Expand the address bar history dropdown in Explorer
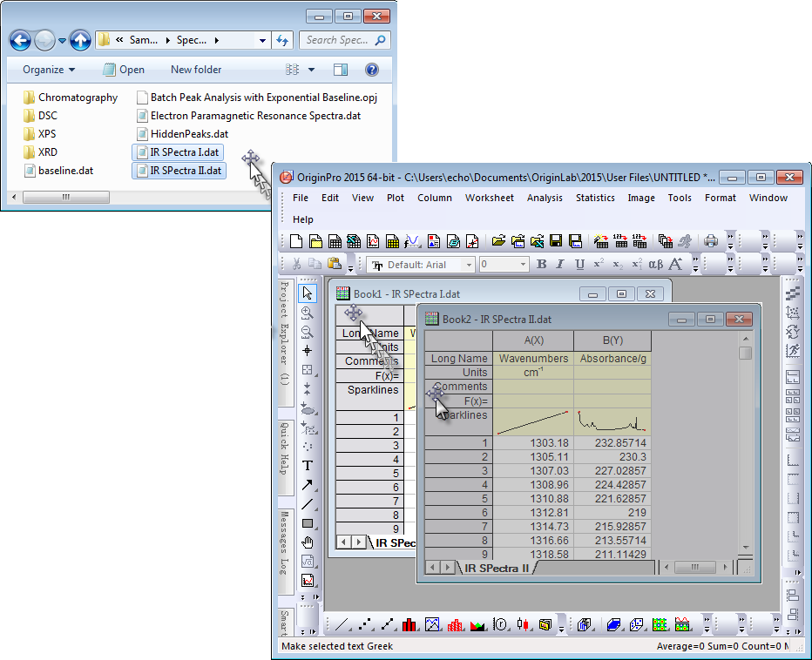Screen dimensions: 812x660 click(x=262, y=40)
